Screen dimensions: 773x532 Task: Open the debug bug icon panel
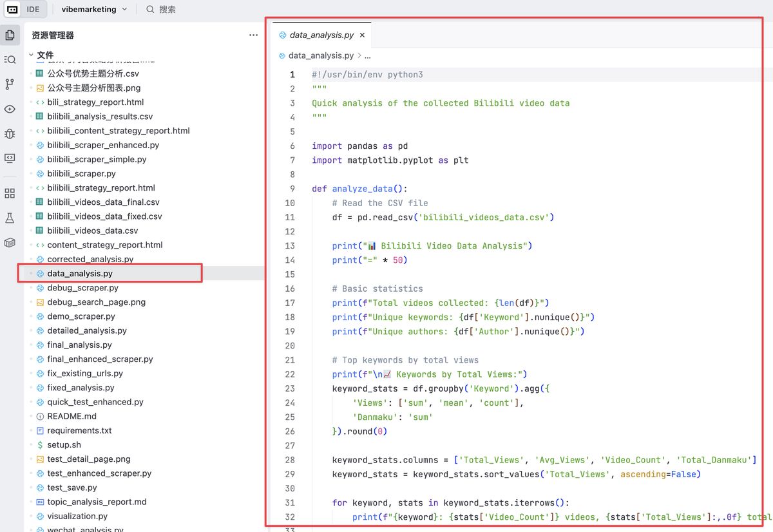tap(10, 133)
